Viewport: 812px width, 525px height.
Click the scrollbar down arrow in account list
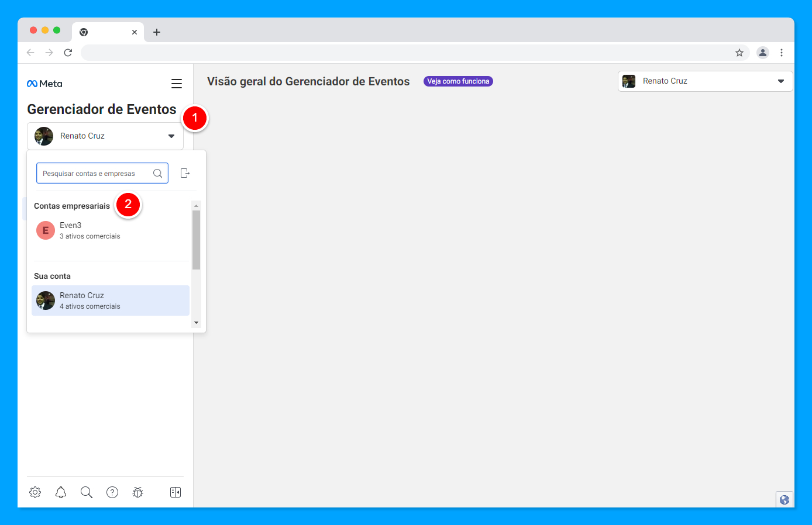[x=197, y=323]
